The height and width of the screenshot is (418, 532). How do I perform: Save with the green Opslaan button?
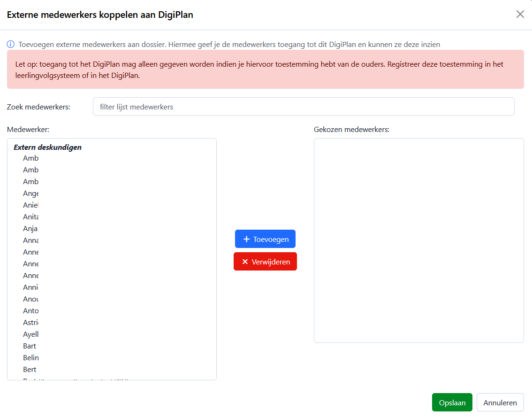452,403
